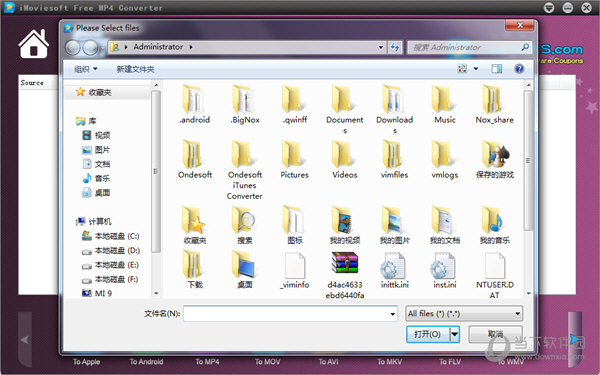Click the 新建文件夹 button
The image size is (600, 375).
pyautogui.click(x=135, y=69)
